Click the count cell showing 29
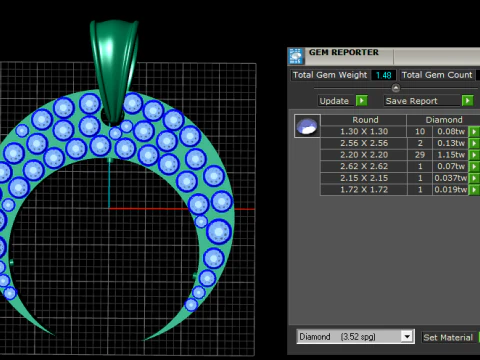 pos(420,155)
